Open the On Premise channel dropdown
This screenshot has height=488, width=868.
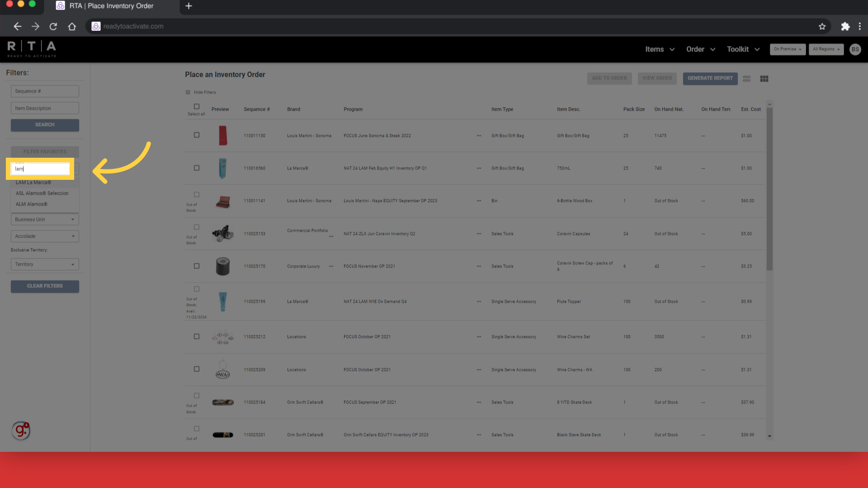[x=788, y=49]
